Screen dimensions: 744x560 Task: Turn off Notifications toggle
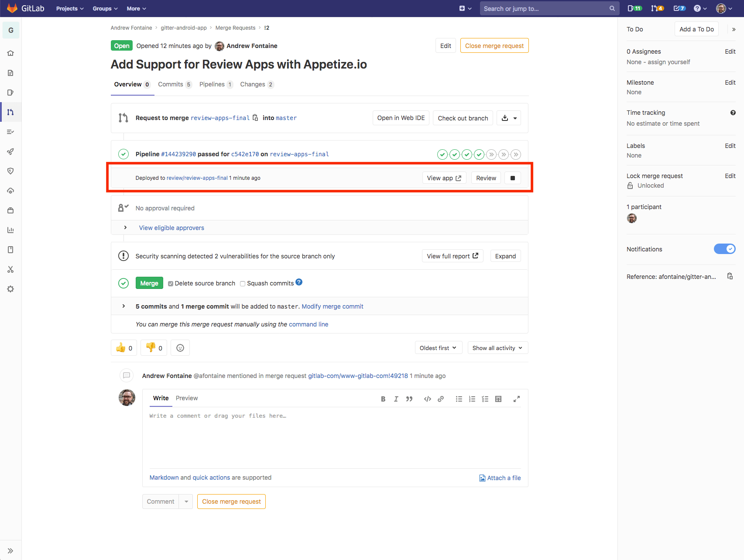pyautogui.click(x=724, y=249)
